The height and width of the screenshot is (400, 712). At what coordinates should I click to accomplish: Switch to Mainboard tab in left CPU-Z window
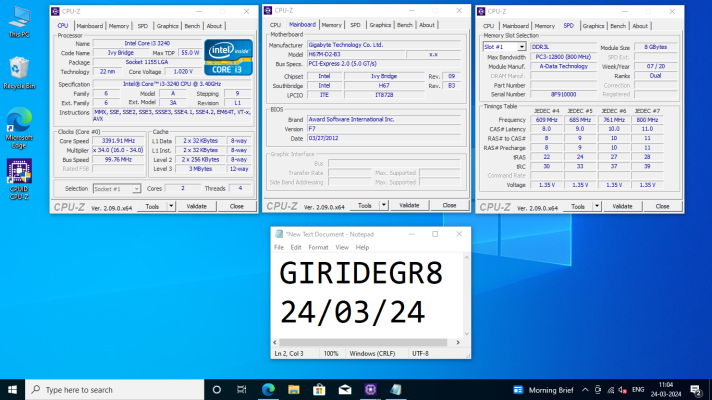(x=89, y=26)
